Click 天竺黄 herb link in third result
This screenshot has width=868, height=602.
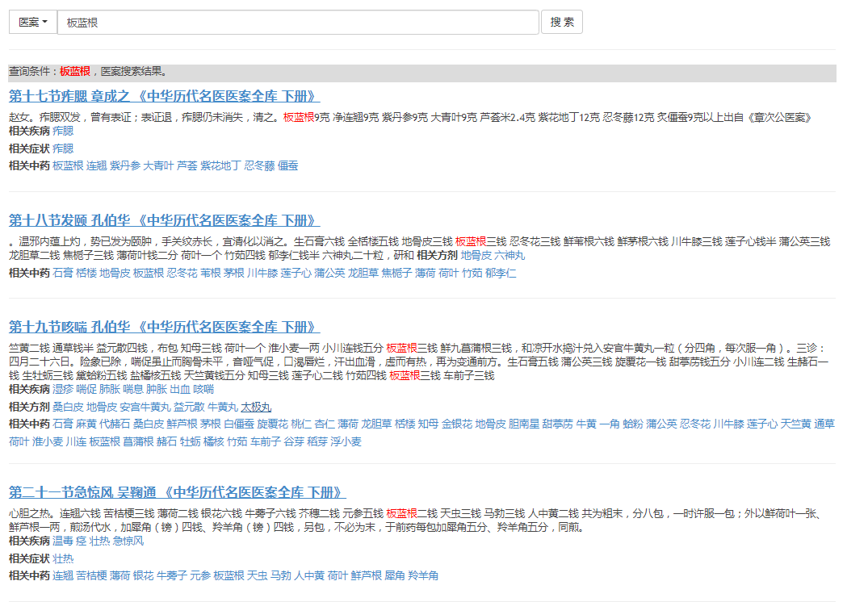[795, 424]
